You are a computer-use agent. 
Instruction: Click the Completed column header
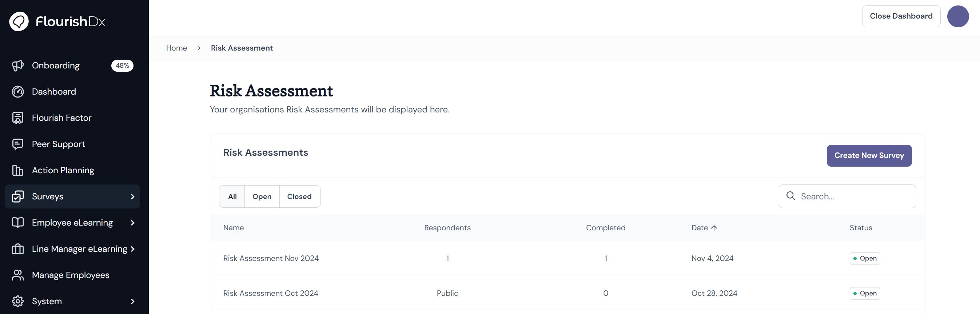(x=606, y=228)
